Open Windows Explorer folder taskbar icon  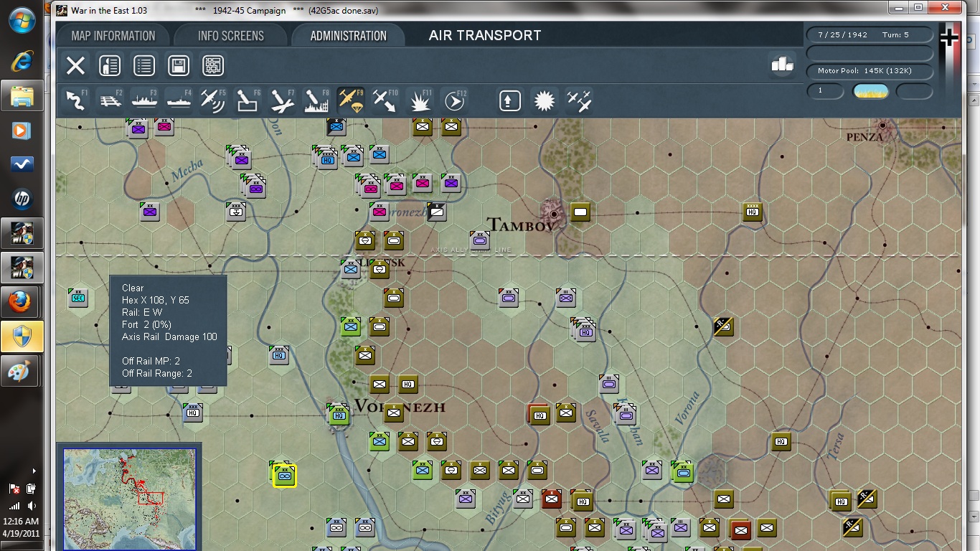coord(22,95)
